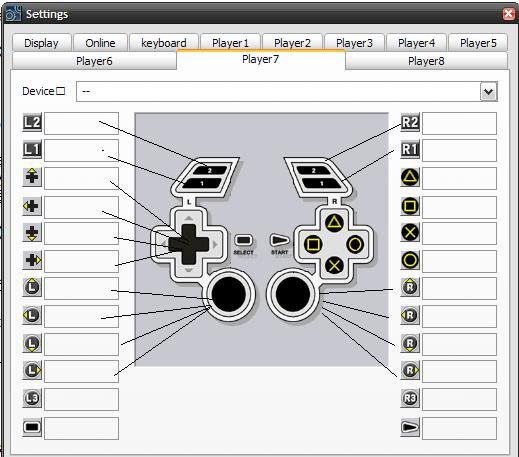This screenshot has width=519, height=457.
Task: Click the R1 button icon
Action: click(x=410, y=149)
